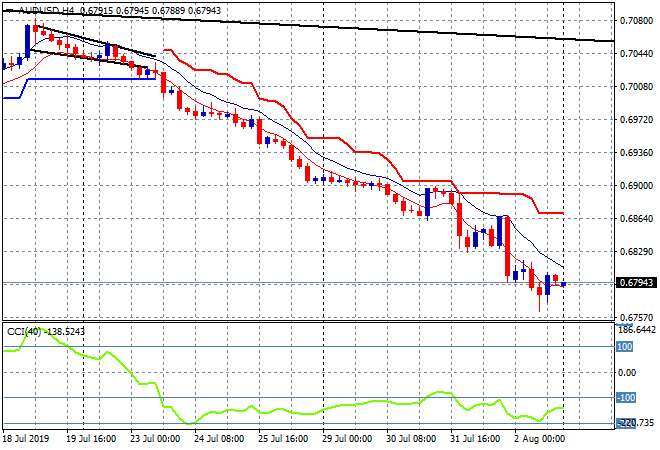Click the 18 Jul 2019 date label
Image resolution: width=660 pixels, height=450 pixels.
click(x=25, y=439)
